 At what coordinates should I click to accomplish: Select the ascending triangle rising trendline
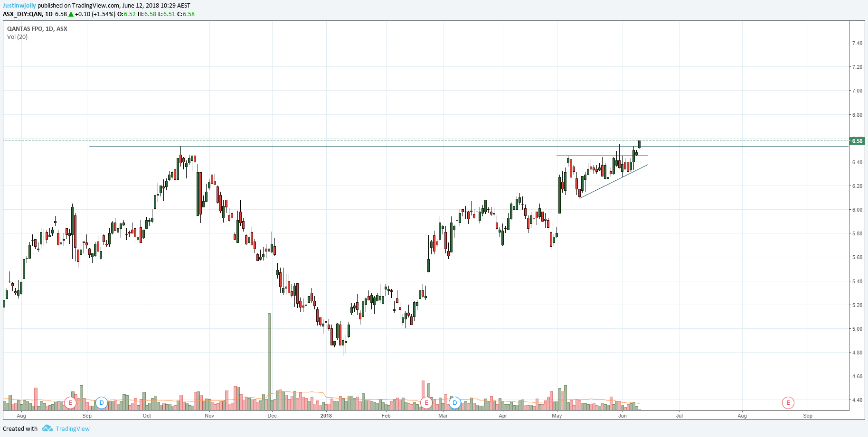coord(613,181)
